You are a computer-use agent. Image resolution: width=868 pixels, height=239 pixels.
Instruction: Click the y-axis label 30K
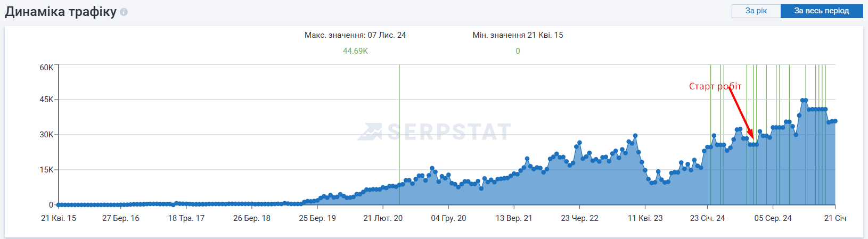click(x=46, y=135)
